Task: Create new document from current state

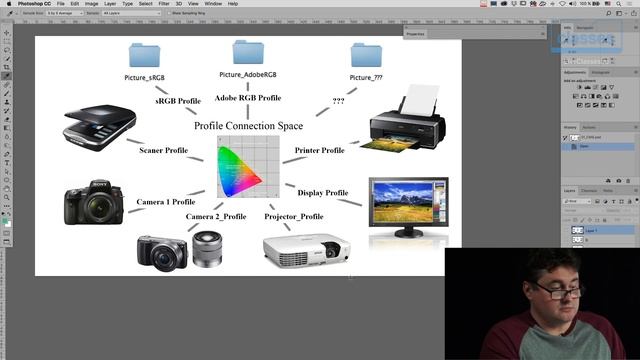Action: pyautogui.click(x=608, y=180)
